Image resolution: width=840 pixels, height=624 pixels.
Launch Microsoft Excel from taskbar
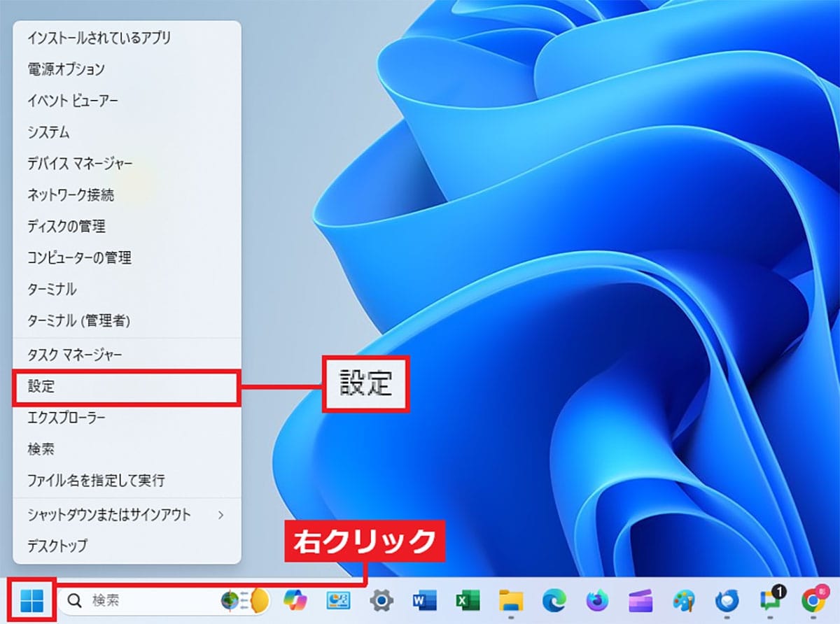[x=468, y=600]
